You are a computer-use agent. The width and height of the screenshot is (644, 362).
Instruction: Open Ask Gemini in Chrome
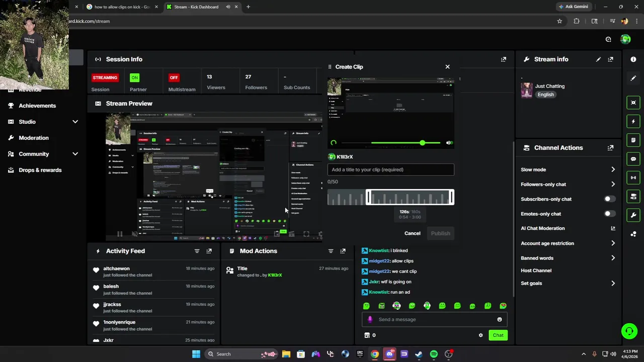pyautogui.click(x=573, y=7)
